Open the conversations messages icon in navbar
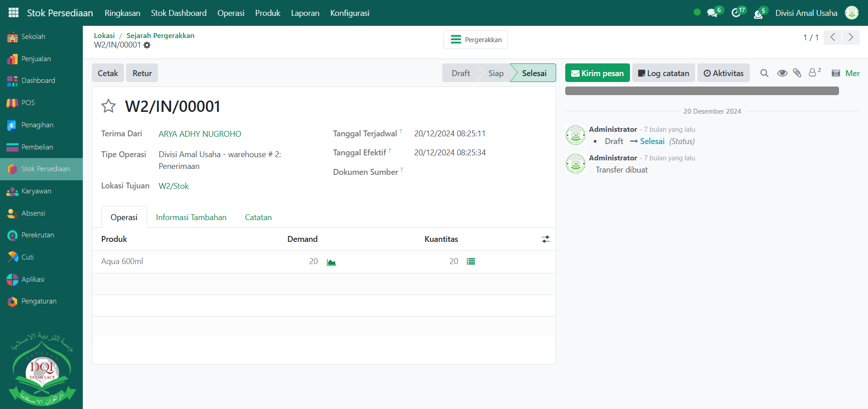The width and height of the screenshot is (868, 409). coord(713,13)
